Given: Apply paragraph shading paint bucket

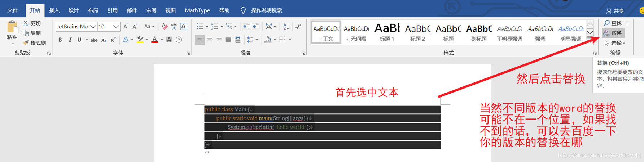Looking at the screenshot, I should [x=268, y=40].
